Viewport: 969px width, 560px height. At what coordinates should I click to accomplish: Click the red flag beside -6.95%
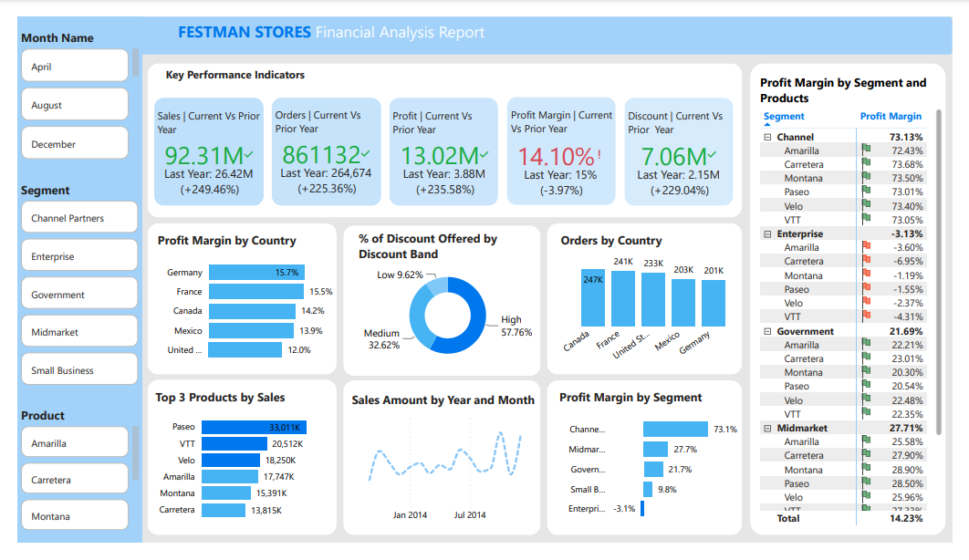coord(867,260)
